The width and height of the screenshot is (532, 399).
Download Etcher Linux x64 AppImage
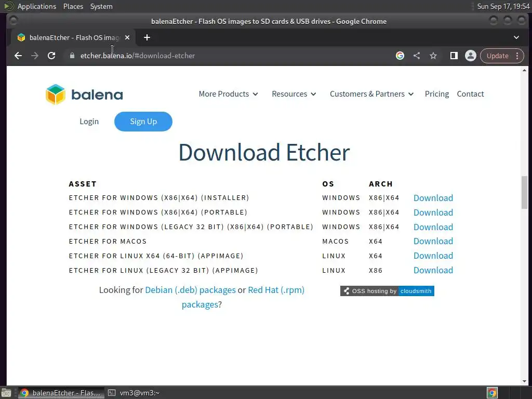433,256
